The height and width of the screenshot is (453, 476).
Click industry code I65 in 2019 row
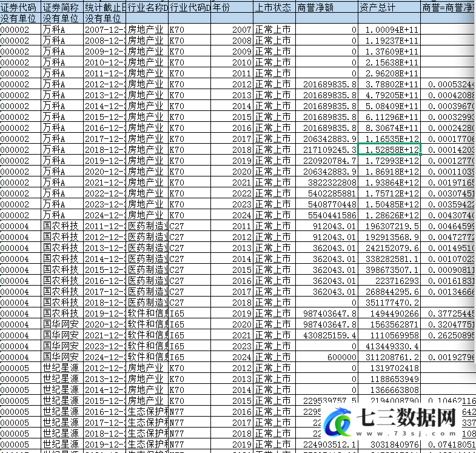[189, 314]
